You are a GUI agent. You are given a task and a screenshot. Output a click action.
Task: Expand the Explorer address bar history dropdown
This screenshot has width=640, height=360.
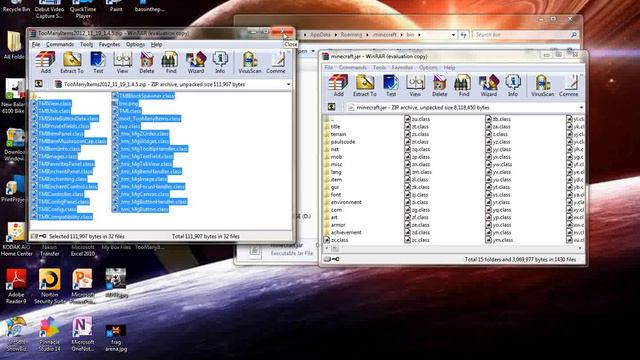click(453, 35)
